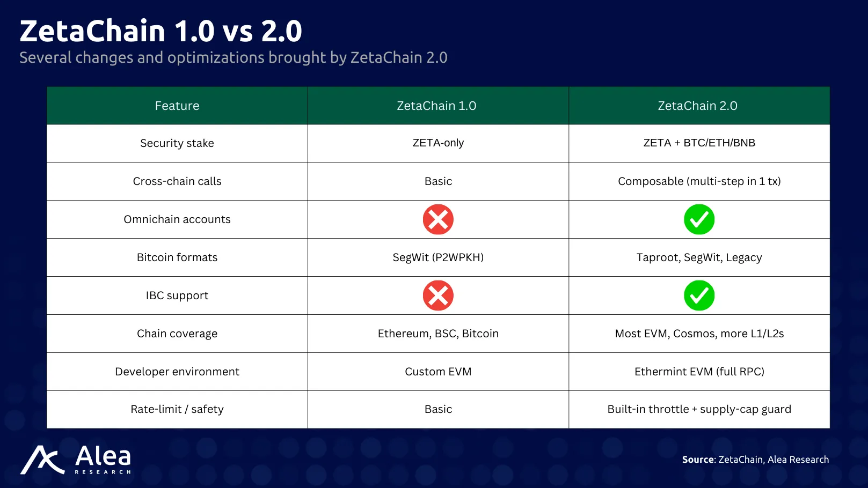Click the Security stake row label
This screenshot has width=868, height=488.
tap(177, 143)
